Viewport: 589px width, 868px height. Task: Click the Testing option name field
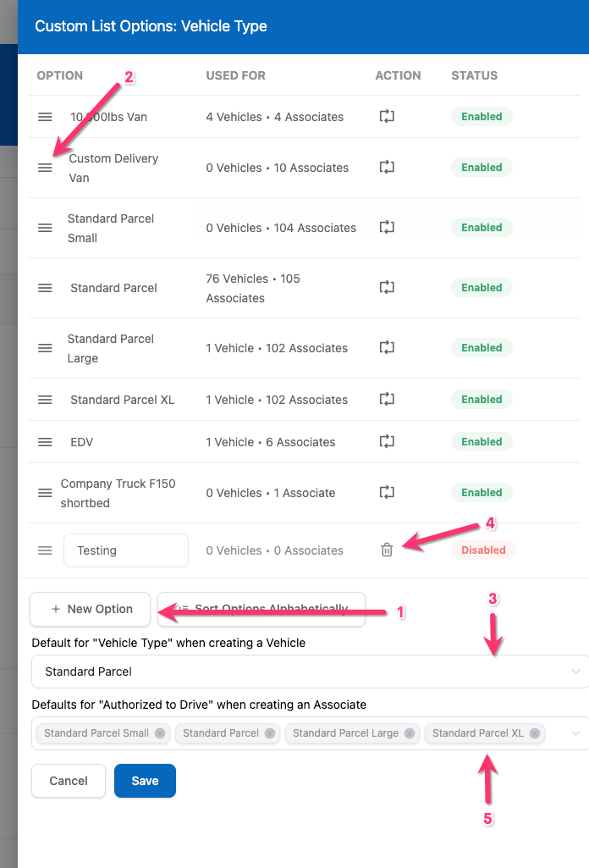click(125, 550)
